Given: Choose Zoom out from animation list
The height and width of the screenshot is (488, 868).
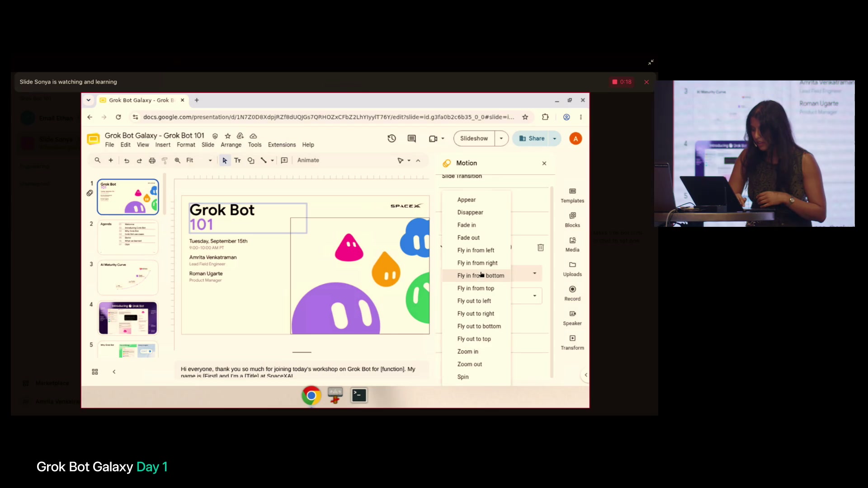Looking at the screenshot, I should (476, 364).
